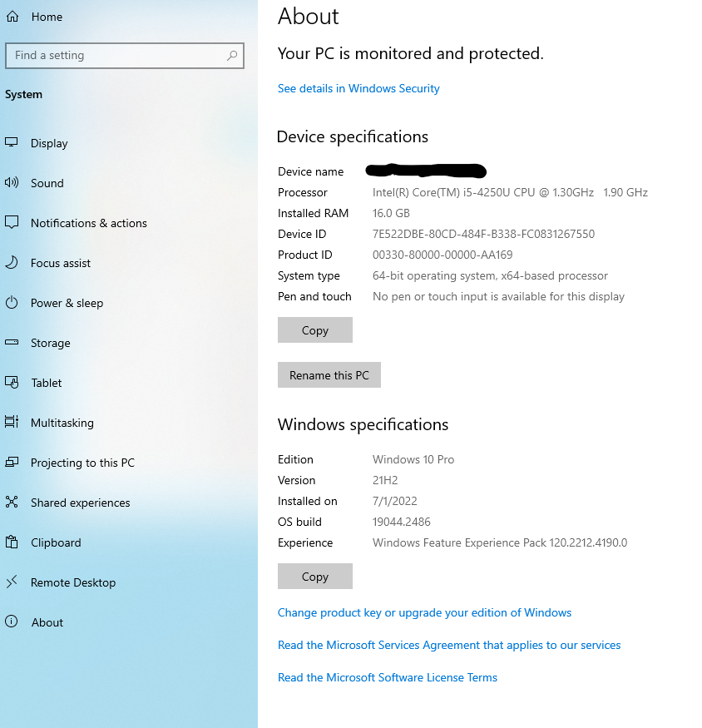
Task: Open Focus assist moon icon
Action: 12,263
